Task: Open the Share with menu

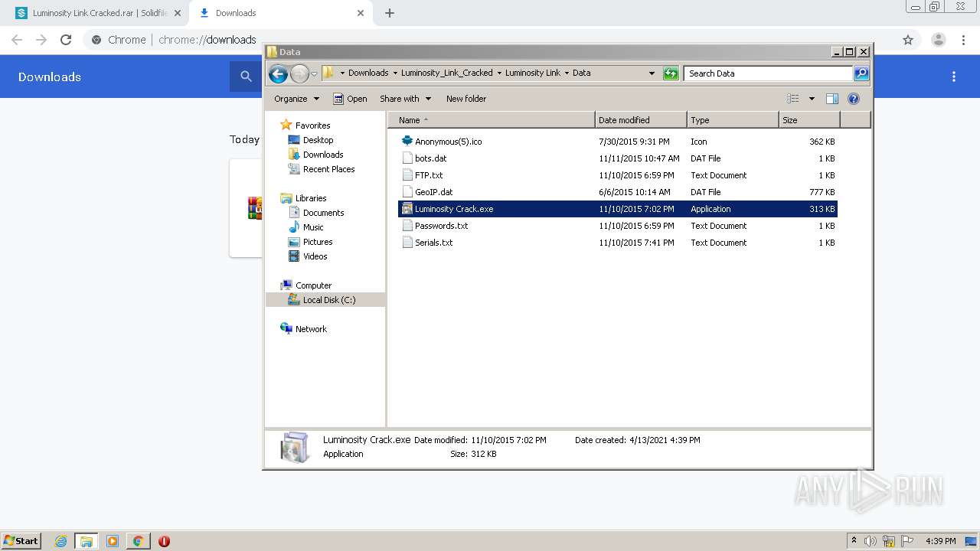Action: point(406,99)
